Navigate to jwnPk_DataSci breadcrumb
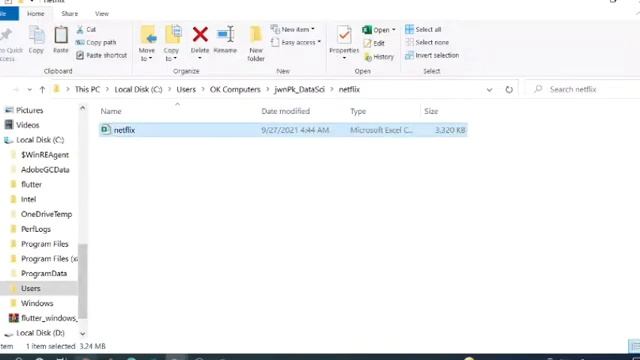Screen dimensions: 640x360 pyautogui.click(x=300, y=89)
